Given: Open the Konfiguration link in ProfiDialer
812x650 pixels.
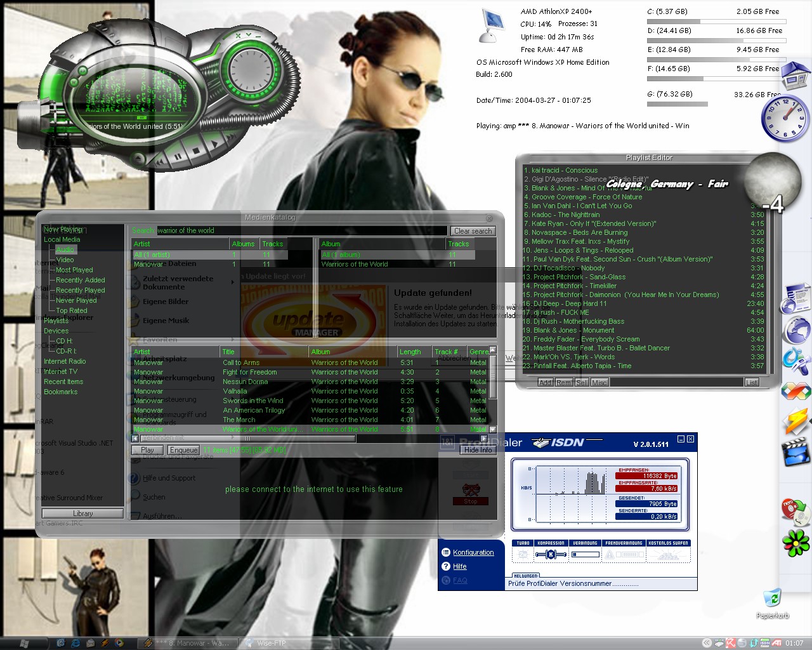Looking at the screenshot, I should coord(473,552).
